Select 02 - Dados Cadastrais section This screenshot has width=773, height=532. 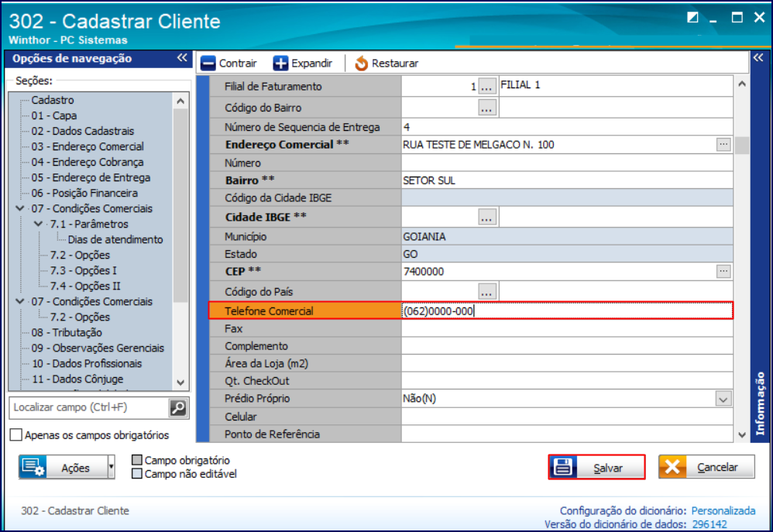[x=82, y=131]
